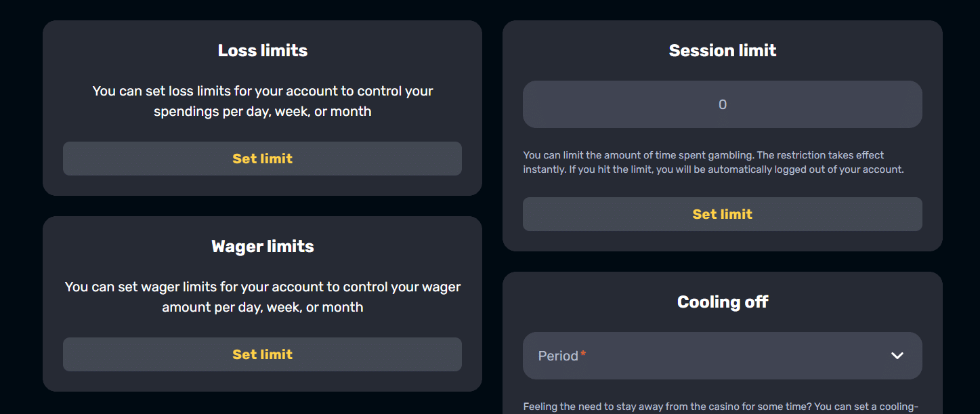Click the loss limits description text
Image resolution: width=980 pixels, height=414 pixels.
pyautogui.click(x=262, y=100)
